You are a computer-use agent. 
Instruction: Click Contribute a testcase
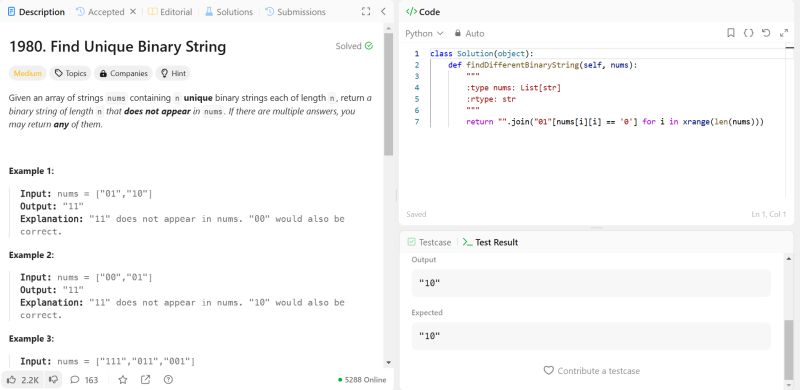point(592,371)
